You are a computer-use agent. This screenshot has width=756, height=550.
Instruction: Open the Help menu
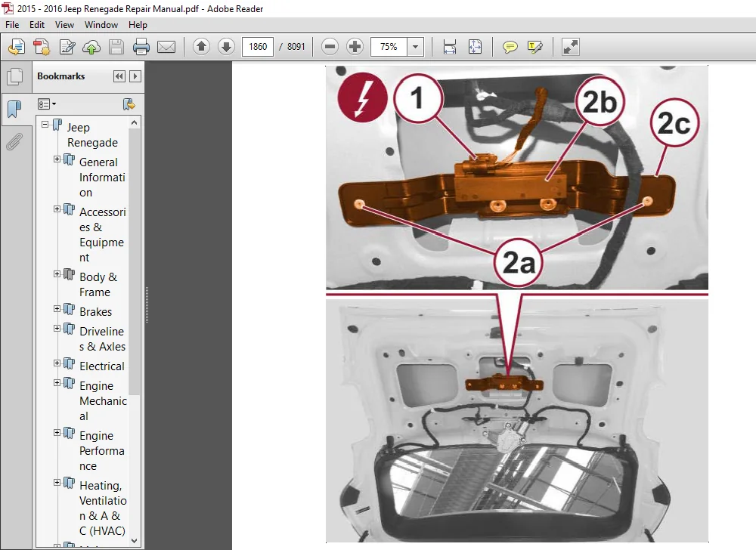point(138,25)
